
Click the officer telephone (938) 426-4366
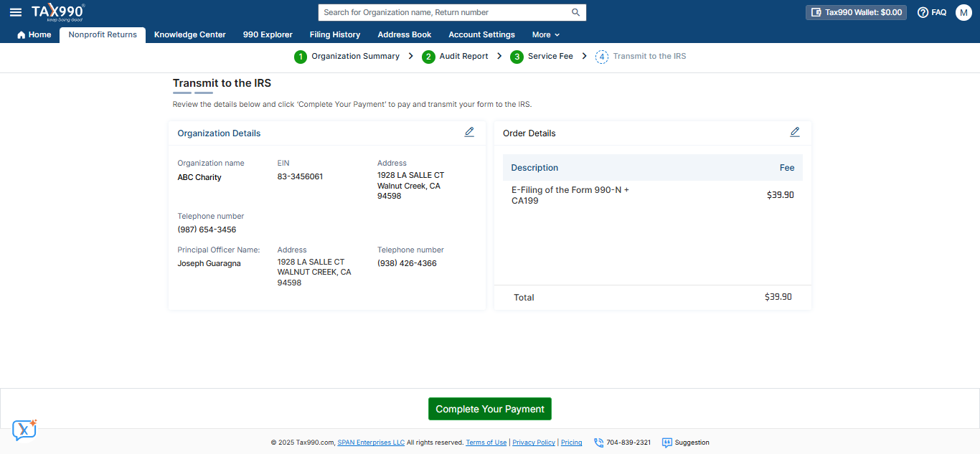tap(407, 263)
